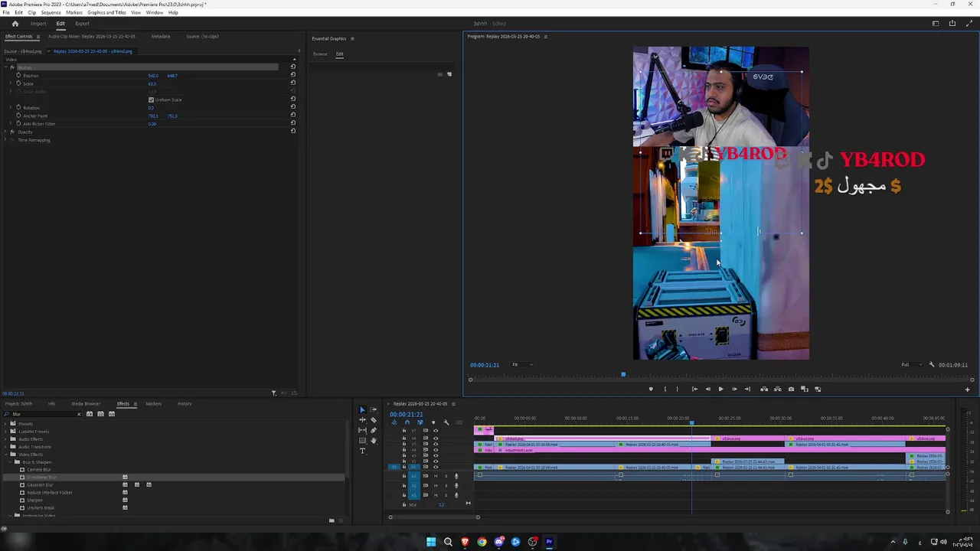Click Add Marker in Program monitor
Image resolution: width=980 pixels, height=551 pixels.
click(x=651, y=389)
